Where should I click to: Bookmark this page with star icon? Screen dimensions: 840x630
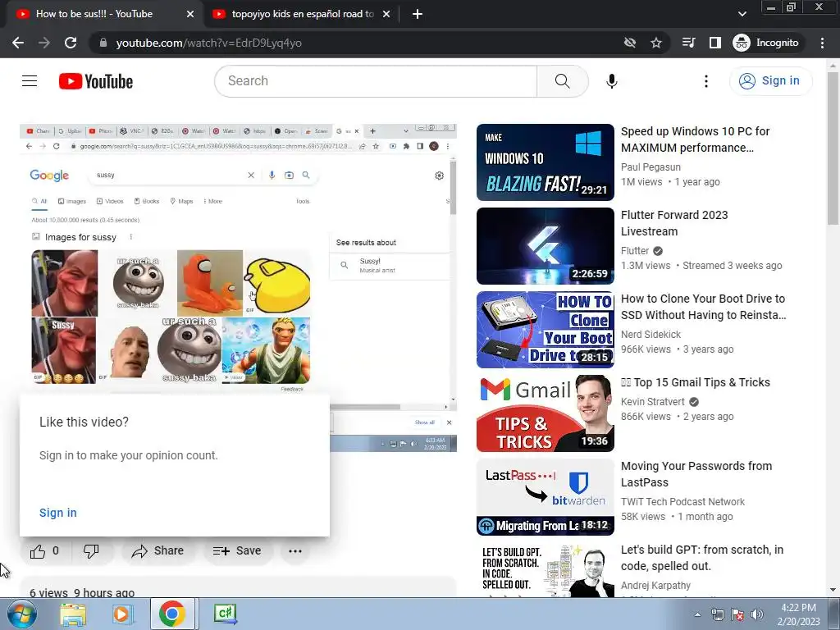tap(656, 43)
